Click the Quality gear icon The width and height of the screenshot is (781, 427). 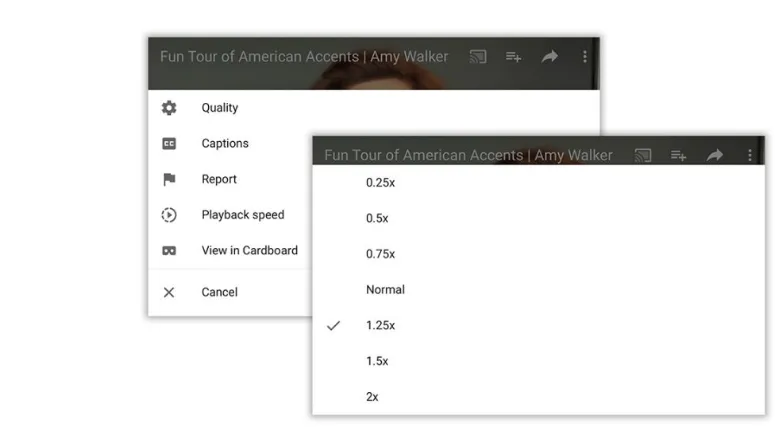[x=169, y=108]
